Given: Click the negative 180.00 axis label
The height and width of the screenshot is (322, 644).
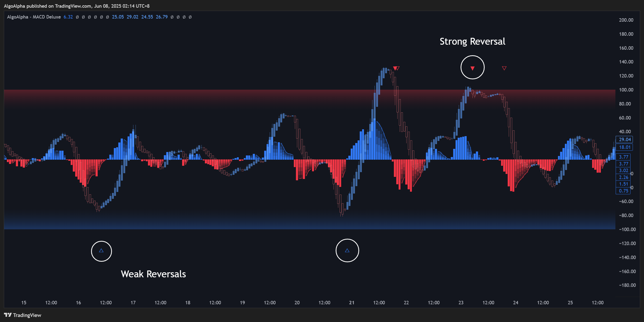Looking at the screenshot, I should click(627, 285).
